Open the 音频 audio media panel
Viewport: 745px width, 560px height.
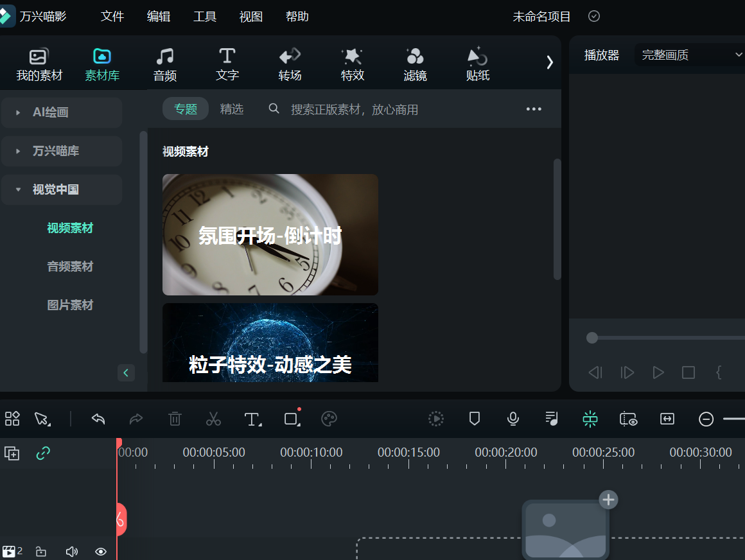pyautogui.click(x=164, y=64)
